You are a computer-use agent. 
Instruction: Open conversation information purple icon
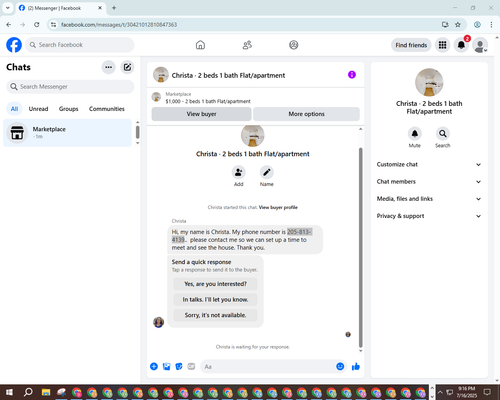pyautogui.click(x=352, y=75)
